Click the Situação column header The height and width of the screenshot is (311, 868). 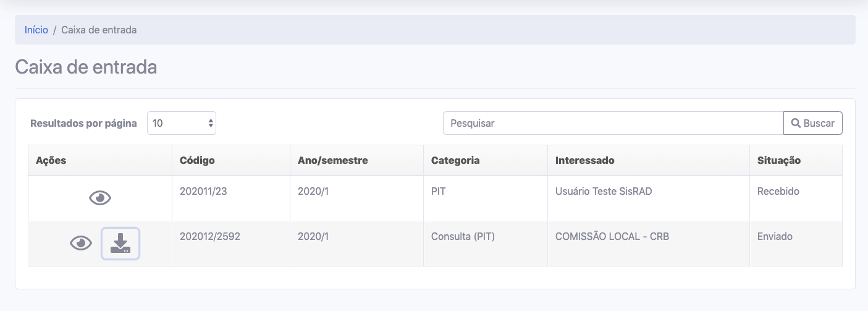tap(778, 160)
